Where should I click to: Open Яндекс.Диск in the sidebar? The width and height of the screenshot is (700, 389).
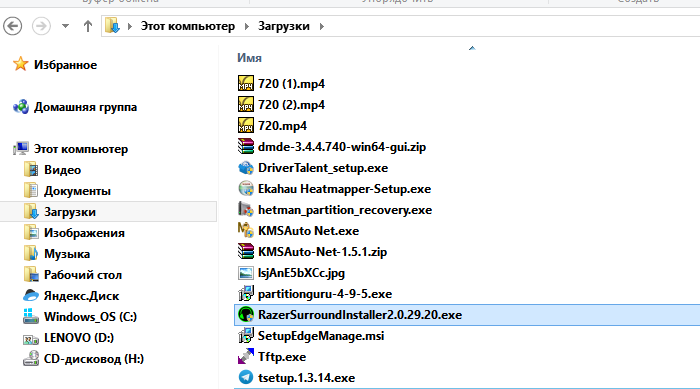pos(81,296)
